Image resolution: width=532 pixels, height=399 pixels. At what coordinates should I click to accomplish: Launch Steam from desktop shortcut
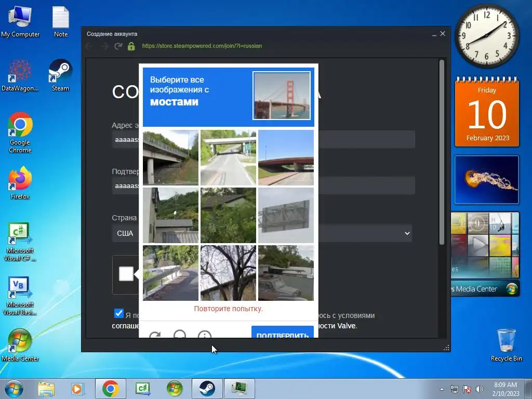(60, 76)
